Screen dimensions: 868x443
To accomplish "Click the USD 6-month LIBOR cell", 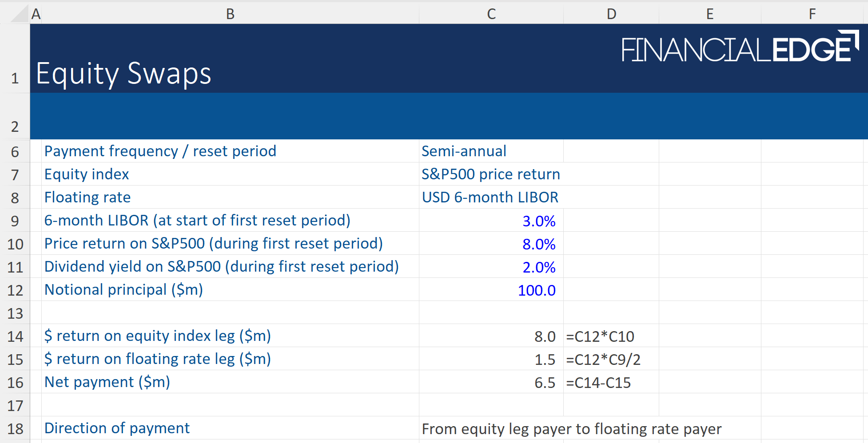I will (x=491, y=198).
